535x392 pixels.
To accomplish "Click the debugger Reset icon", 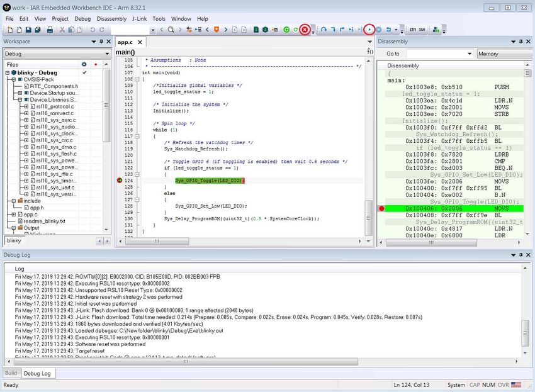I will pyautogui.click(x=388, y=30).
